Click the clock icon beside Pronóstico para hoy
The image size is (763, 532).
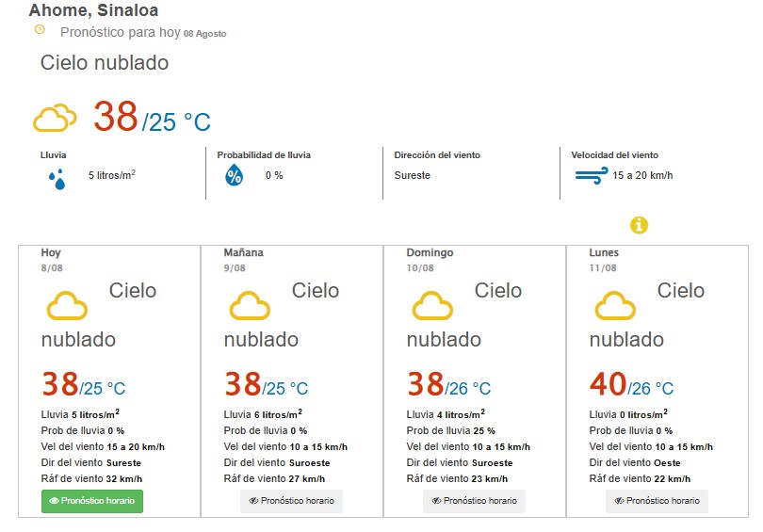click(x=40, y=30)
